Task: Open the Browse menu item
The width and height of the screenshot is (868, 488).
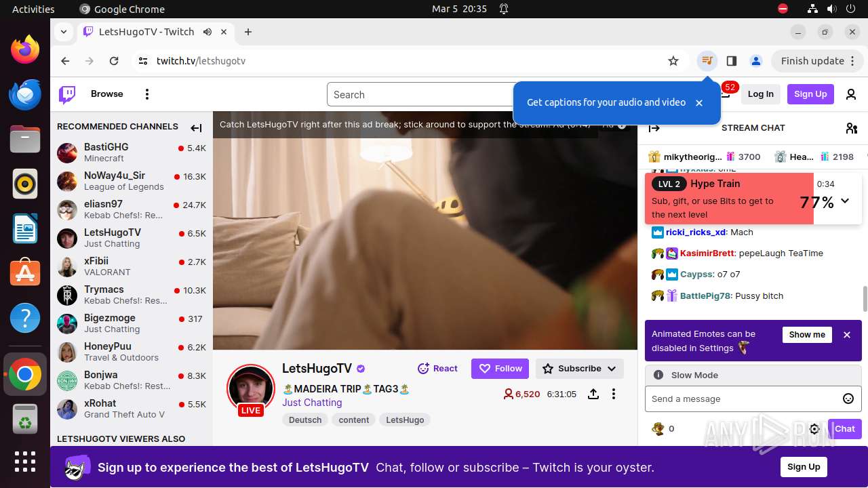Action: tap(107, 94)
